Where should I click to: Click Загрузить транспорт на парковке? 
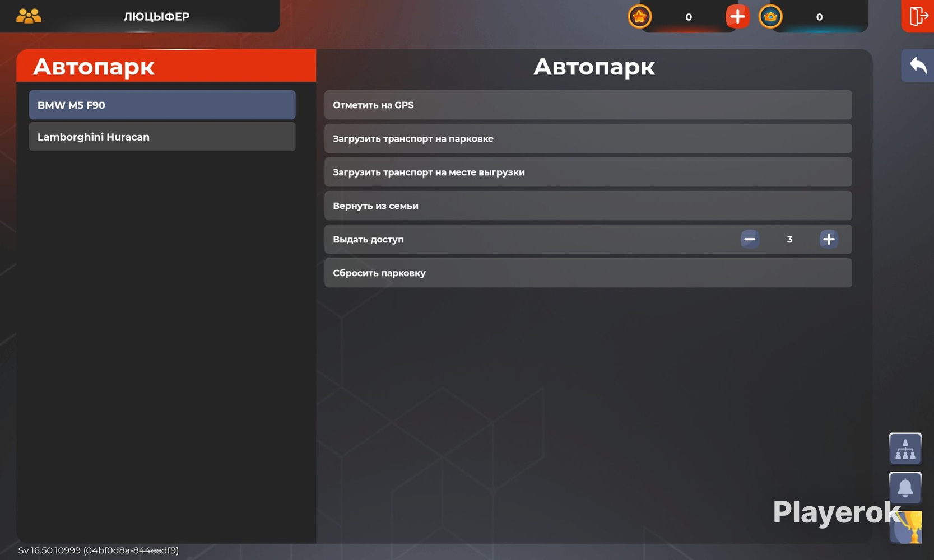[588, 138]
